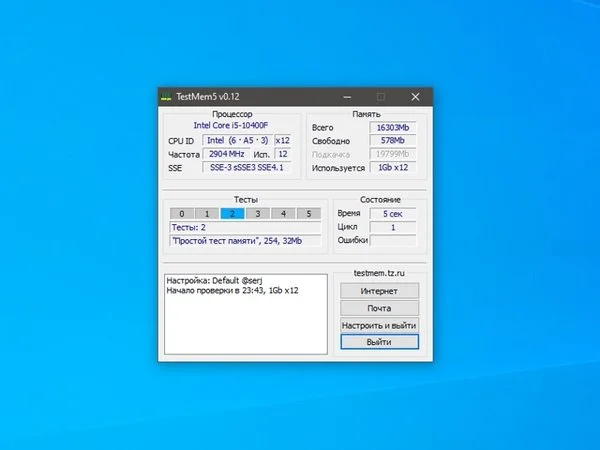Screen dimensions: 600x450
Task: Click the 'Простой тест памяти', 254, 32Mb line
Action: [x=245, y=241]
